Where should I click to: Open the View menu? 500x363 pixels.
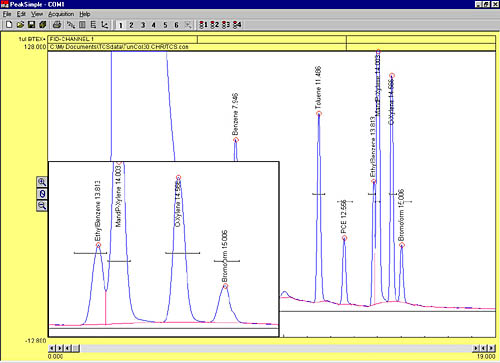[37, 14]
